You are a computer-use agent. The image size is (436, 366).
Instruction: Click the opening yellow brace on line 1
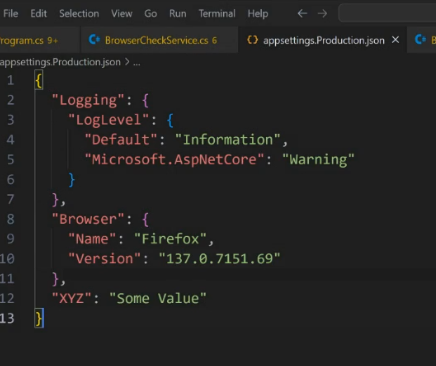[x=39, y=81]
